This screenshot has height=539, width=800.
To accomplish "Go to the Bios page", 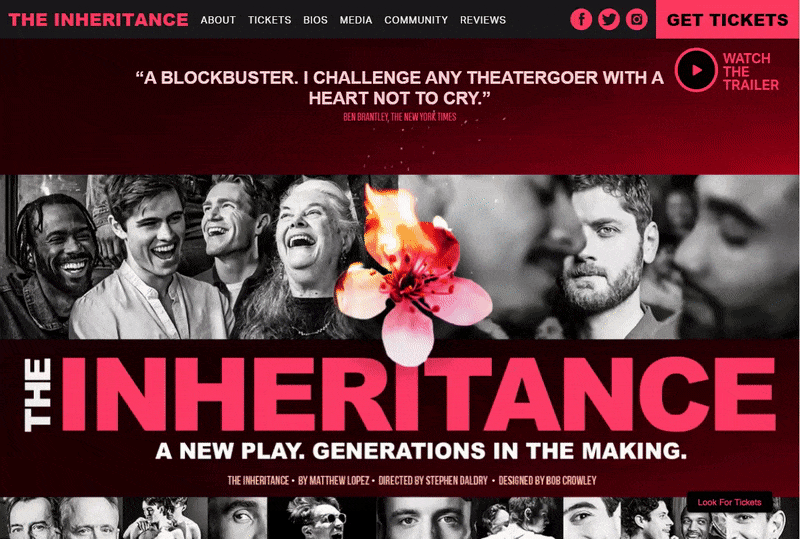I will coord(315,20).
